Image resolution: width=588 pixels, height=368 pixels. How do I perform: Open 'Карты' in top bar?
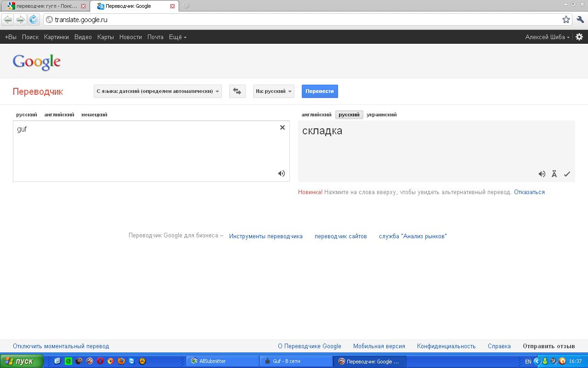click(x=106, y=37)
